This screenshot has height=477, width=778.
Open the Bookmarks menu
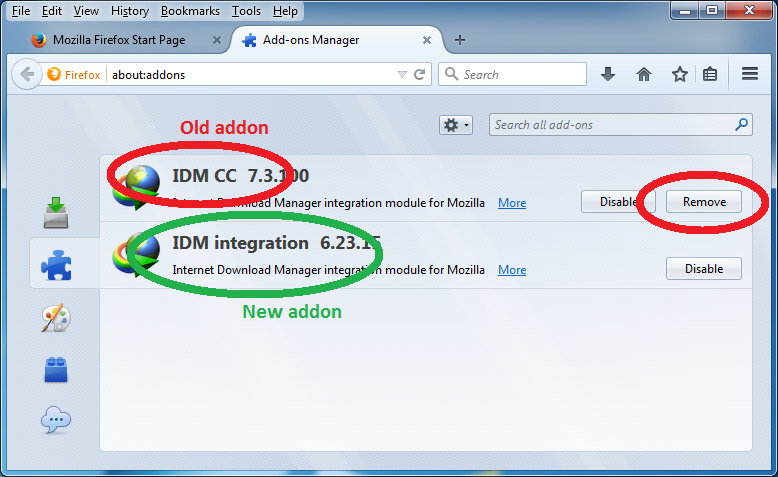[190, 11]
